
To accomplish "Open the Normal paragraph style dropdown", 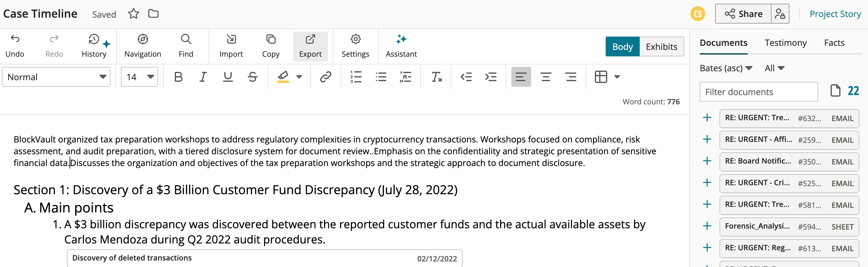I will tap(56, 77).
